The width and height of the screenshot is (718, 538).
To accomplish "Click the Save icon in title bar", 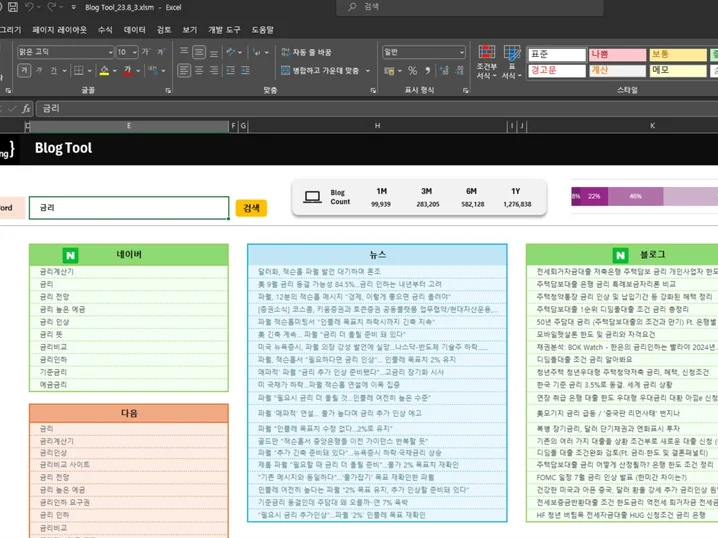I will [13, 7].
